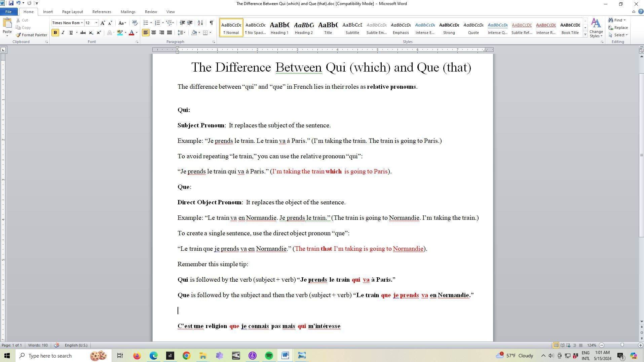Switch to the References tab
The height and width of the screenshot is (362, 644).
[102, 12]
